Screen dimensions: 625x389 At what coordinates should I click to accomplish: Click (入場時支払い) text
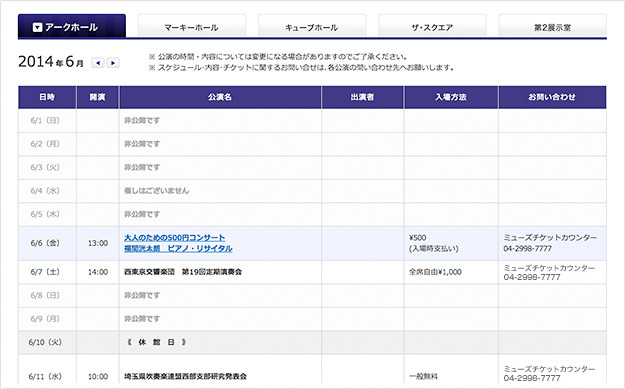[434, 249]
